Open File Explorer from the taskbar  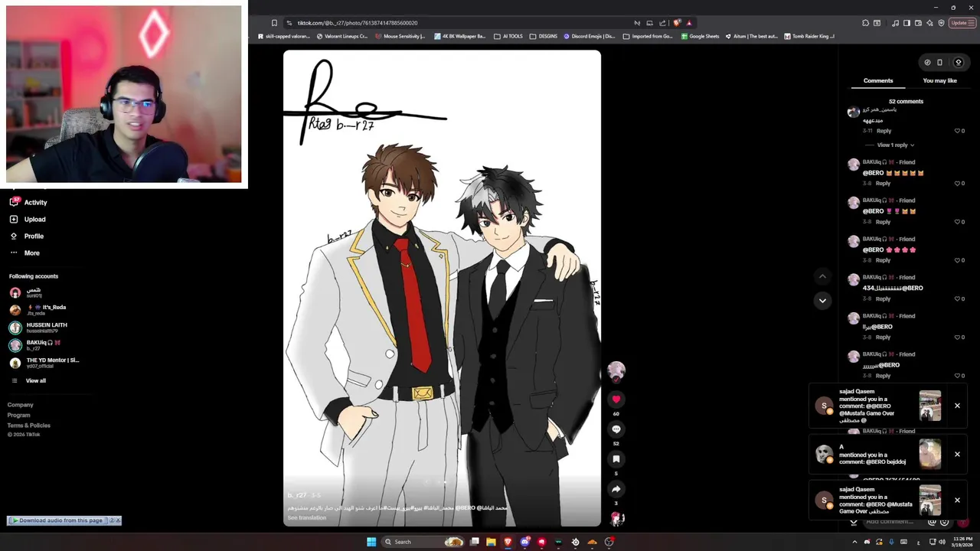tap(491, 542)
